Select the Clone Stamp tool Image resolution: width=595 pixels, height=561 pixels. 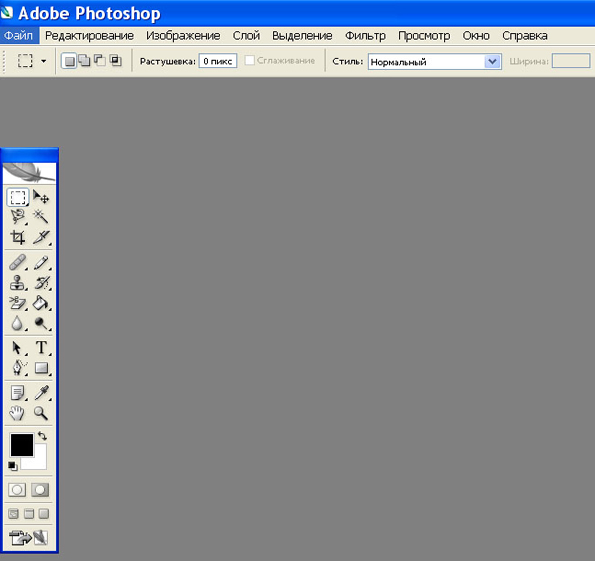click(17, 283)
